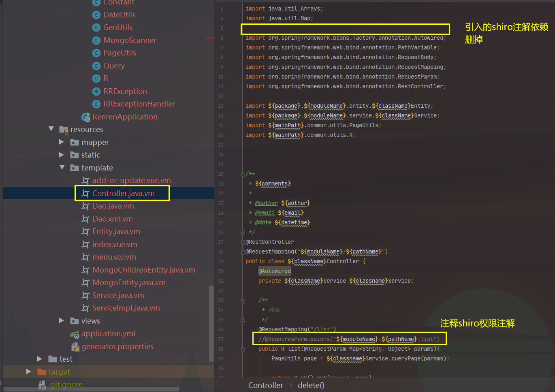Click the MongoScanner class icon
Image resolution: width=555 pixels, height=392 pixels.
click(96, 40)
